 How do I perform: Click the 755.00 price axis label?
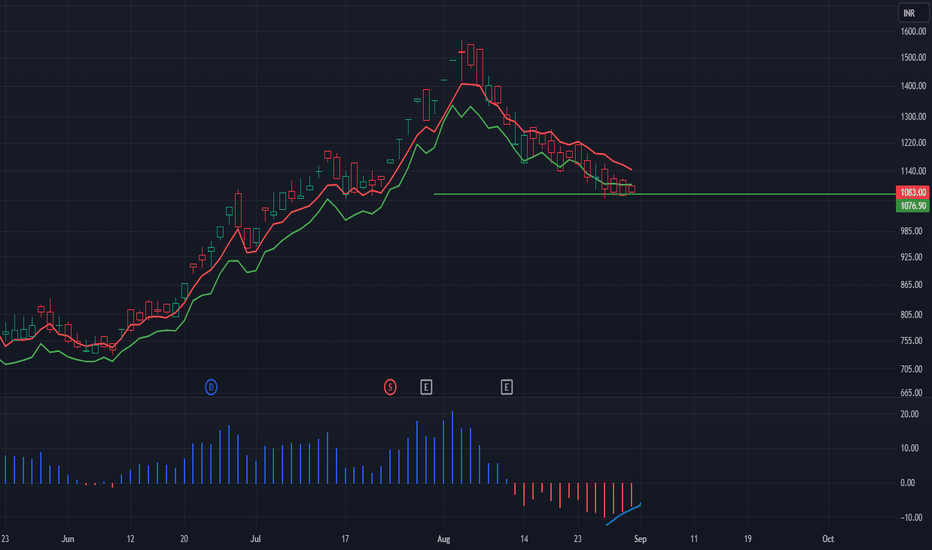coord(911,341)
